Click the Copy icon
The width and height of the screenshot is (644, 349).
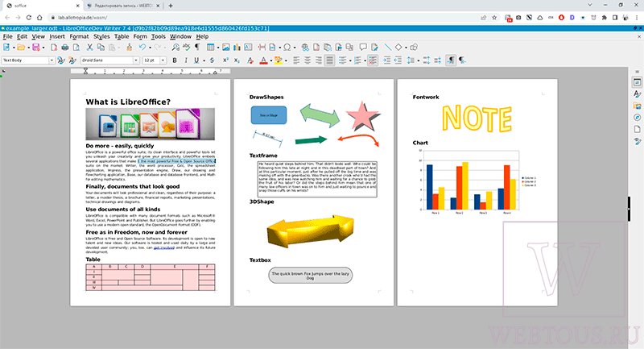(101, 48)
